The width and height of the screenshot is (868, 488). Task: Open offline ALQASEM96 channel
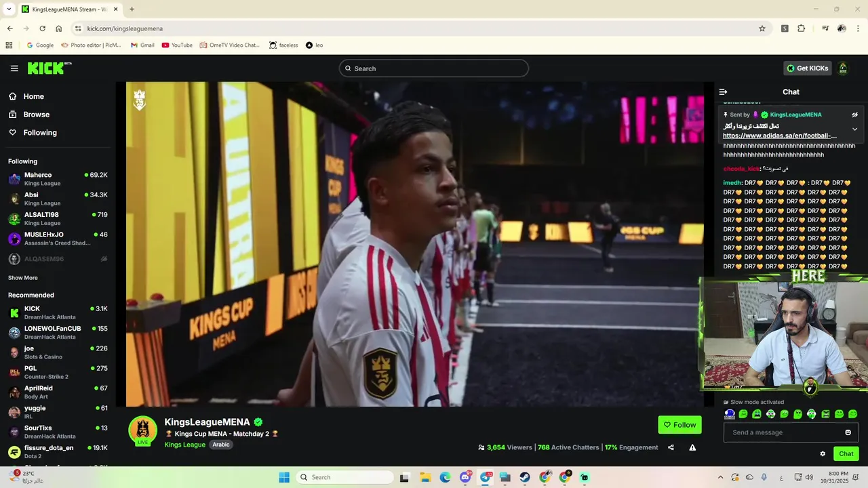pyautogui.click(x=58, y=259)
